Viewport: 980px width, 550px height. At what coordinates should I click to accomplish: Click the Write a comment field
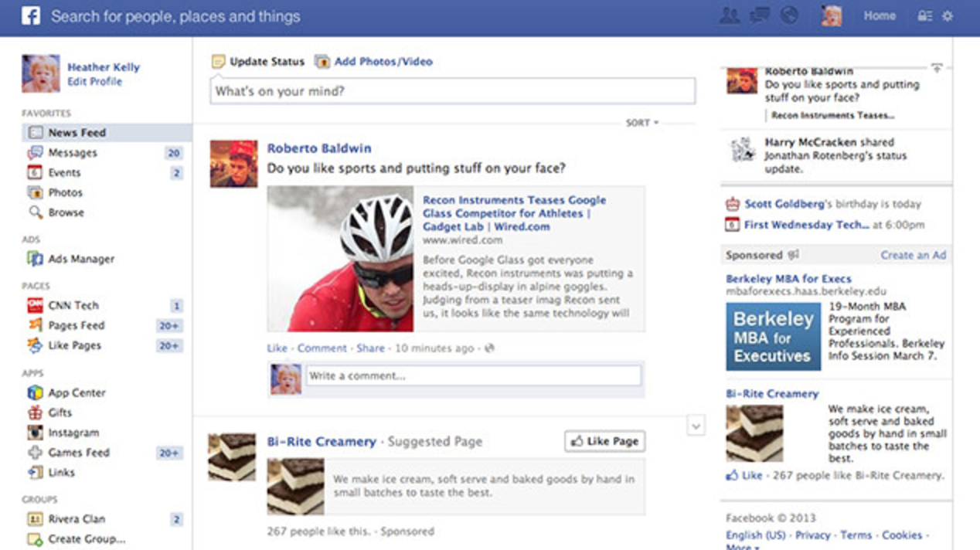point(473,376)
